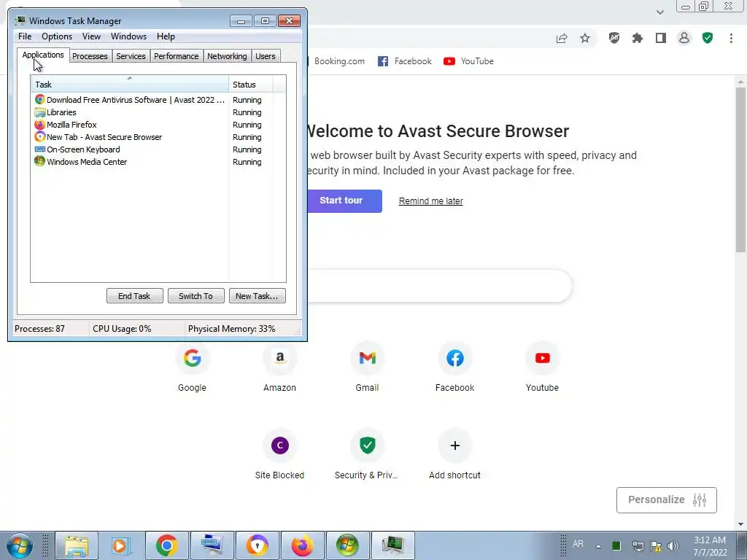Toggle the browser side panel icon

point(661,38)
